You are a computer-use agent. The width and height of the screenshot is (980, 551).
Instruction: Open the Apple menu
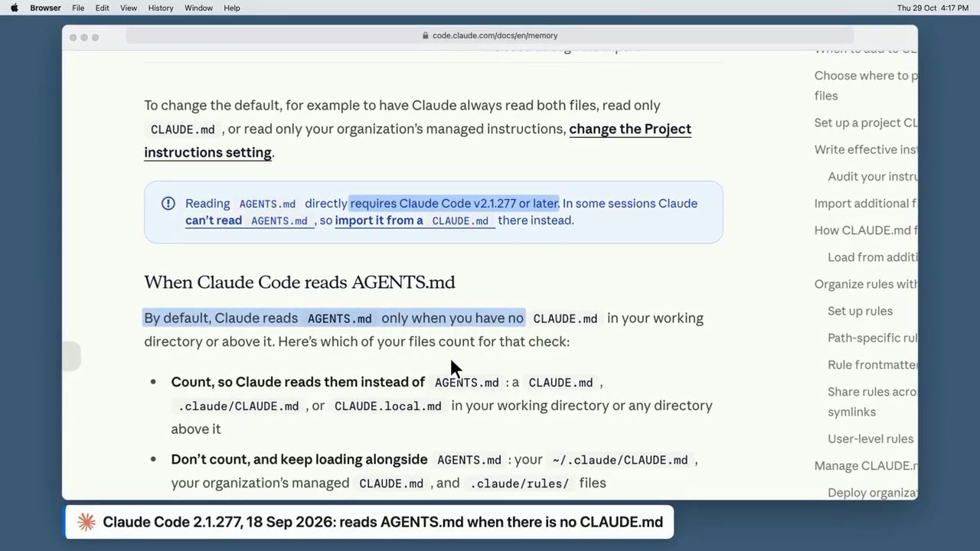(14, 8)
